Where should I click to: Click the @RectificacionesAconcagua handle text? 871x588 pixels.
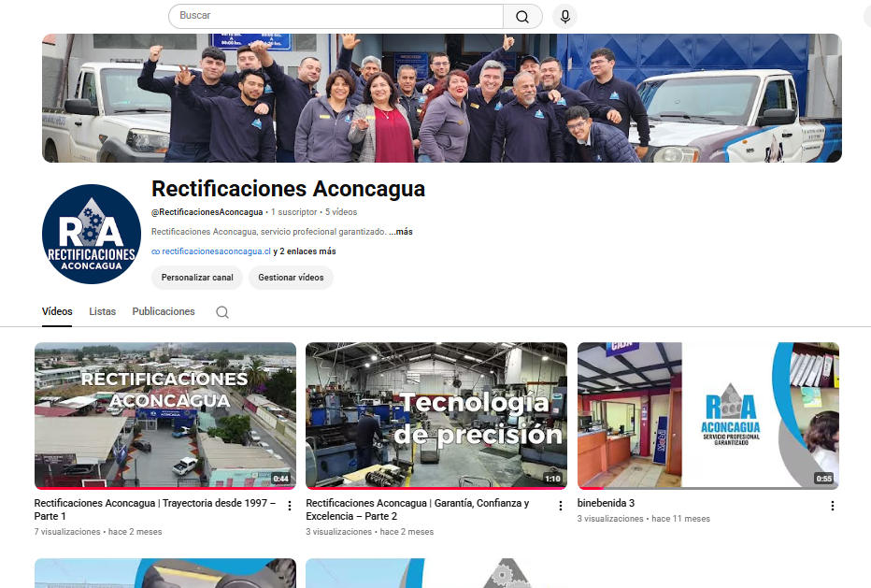point(207,212)
